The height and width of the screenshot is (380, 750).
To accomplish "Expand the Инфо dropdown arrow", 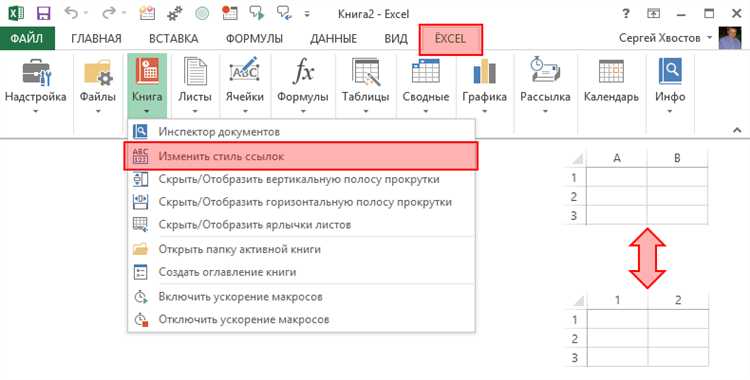I will (670, 112).
